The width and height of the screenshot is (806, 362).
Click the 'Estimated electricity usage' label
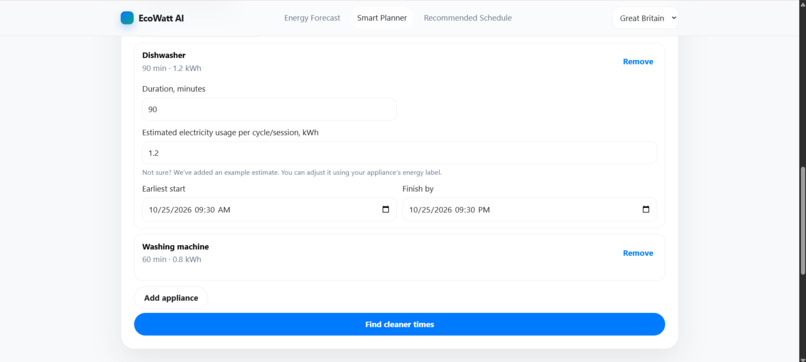point(230,132)
